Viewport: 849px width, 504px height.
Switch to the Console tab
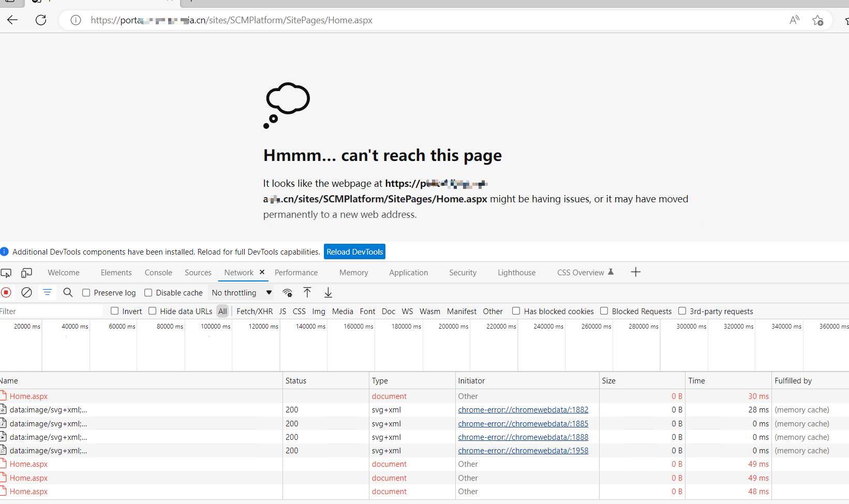pos(158,272)
